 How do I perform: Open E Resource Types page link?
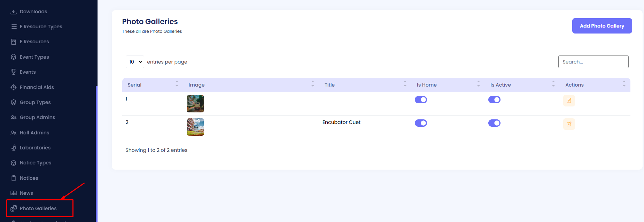click(x=41, y=27)
